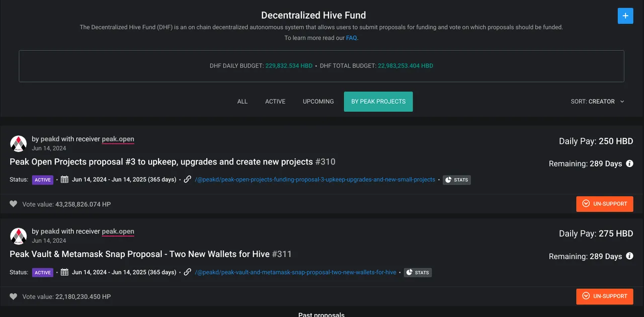
Task: Click the heart icon on proposal #311
Action: pyautogui.click(x=14, y=297)
